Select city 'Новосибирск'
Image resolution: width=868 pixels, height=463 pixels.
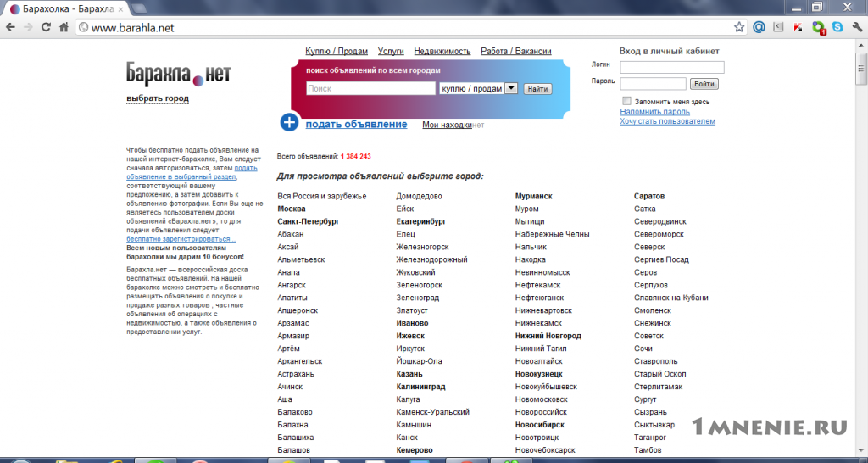540,425
